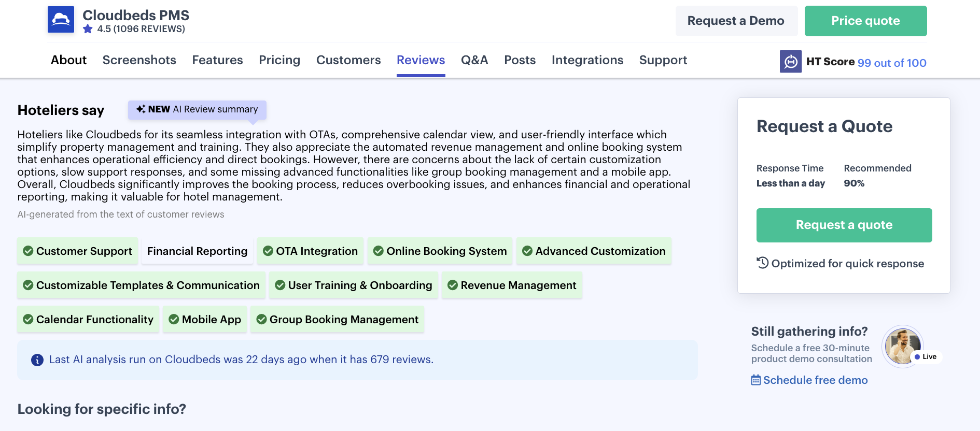
Task: Click the quick response clock icon
Action: (762, 263)
